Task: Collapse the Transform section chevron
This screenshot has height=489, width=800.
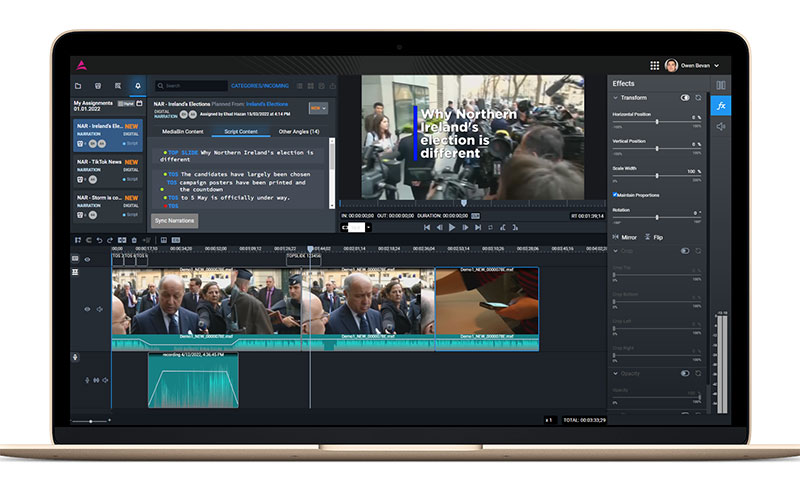Action: click(x=614, y=98)
